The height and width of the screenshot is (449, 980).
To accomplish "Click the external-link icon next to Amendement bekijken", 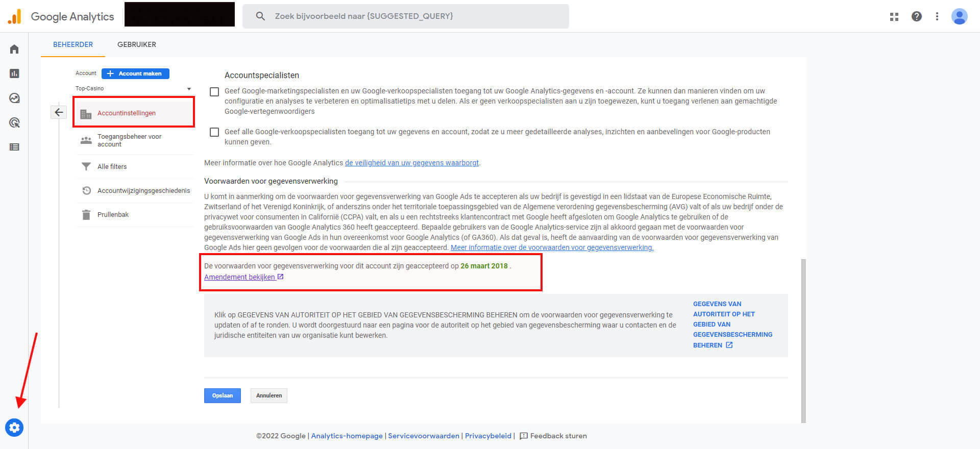I will [x=280, y=277].
